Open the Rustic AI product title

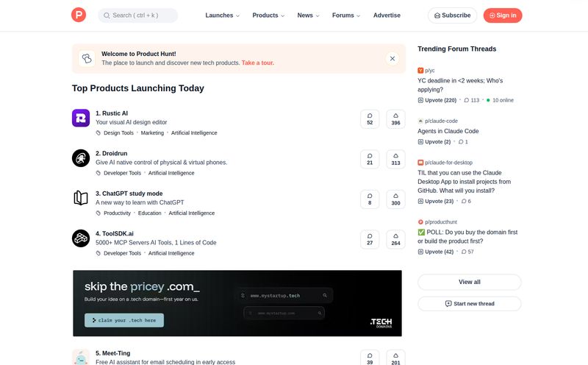[112, 113]
